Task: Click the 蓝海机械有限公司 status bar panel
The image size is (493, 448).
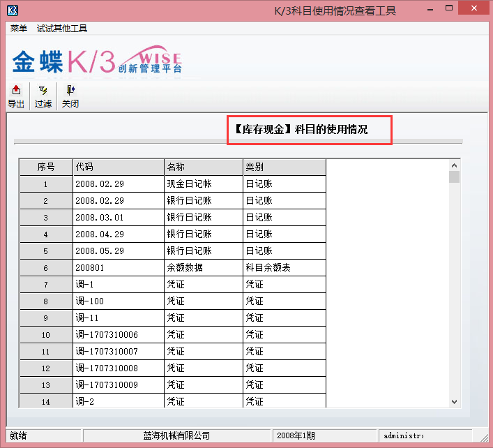Action: point(176,435)
